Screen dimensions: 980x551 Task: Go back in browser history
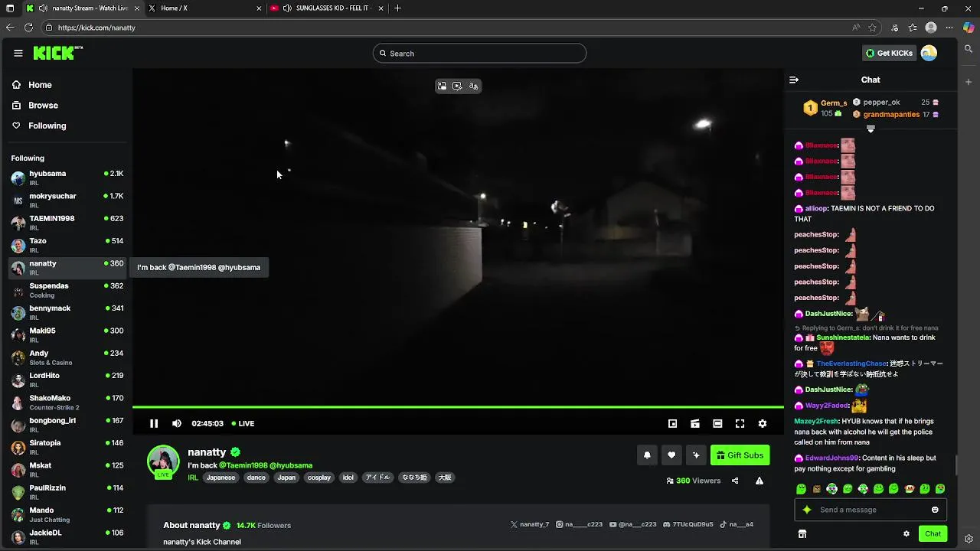pyautogui.click(x=10, y=28)
